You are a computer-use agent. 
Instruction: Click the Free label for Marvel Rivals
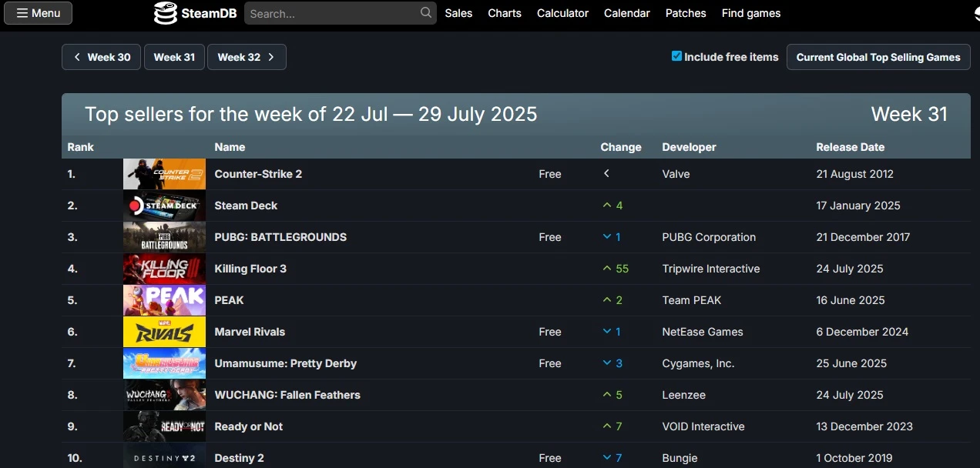pyautogui.click(x=550, y=332)
